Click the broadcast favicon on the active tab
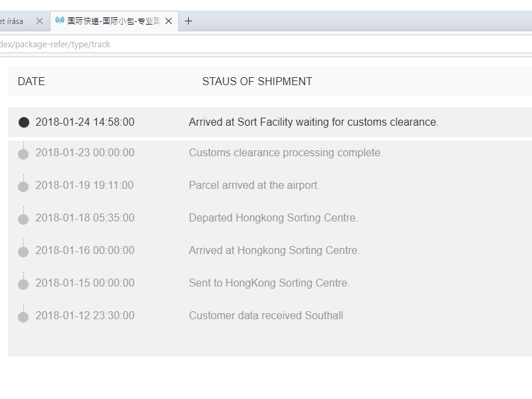The image size is (532, 399). [60, 21]
